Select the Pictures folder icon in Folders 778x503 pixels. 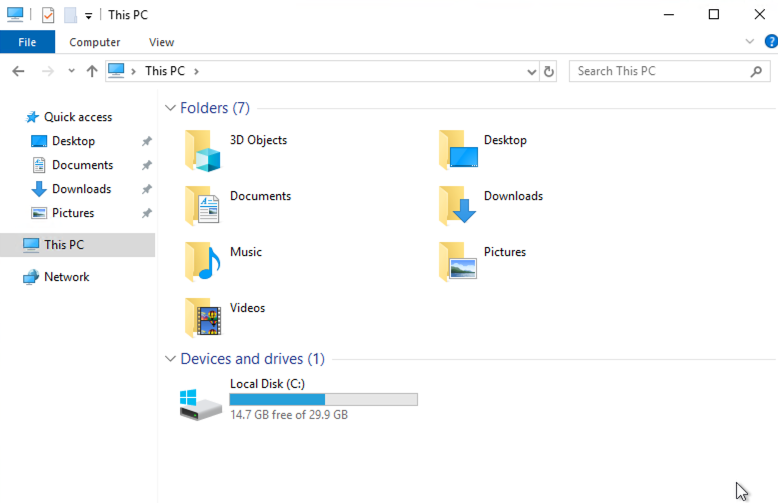pyautogui.click(x=458, y=261)
